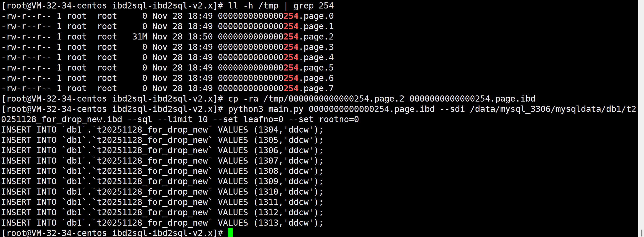
Task: Click the filename 0000000000000254.page.2 in the listing
Action: point(276,37)
